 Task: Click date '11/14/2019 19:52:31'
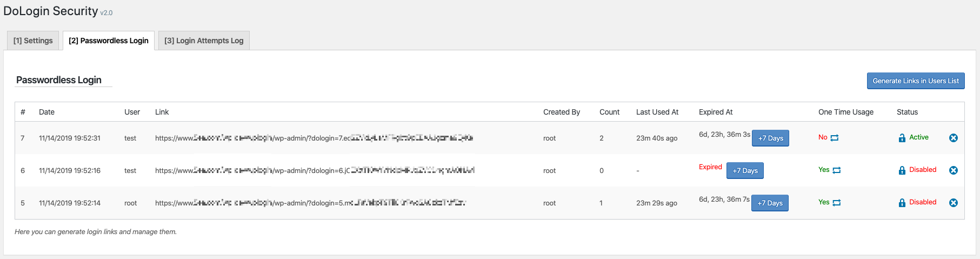pos(70,138)
